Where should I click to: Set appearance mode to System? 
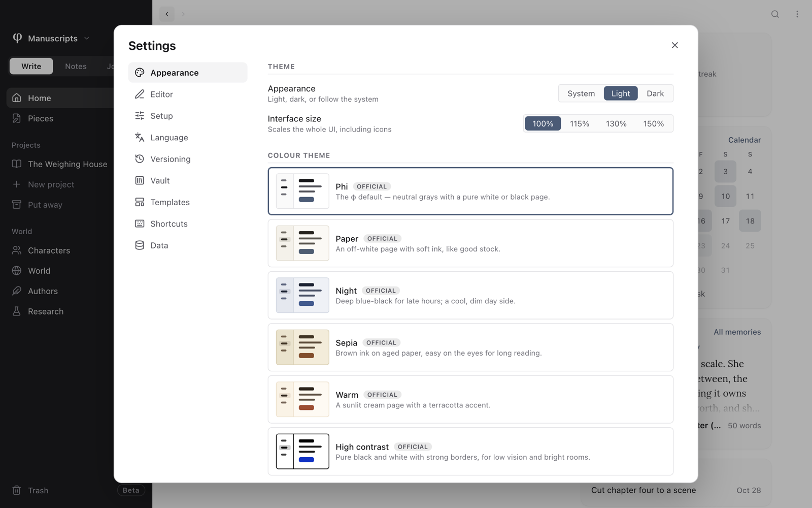tap(581, 93)
